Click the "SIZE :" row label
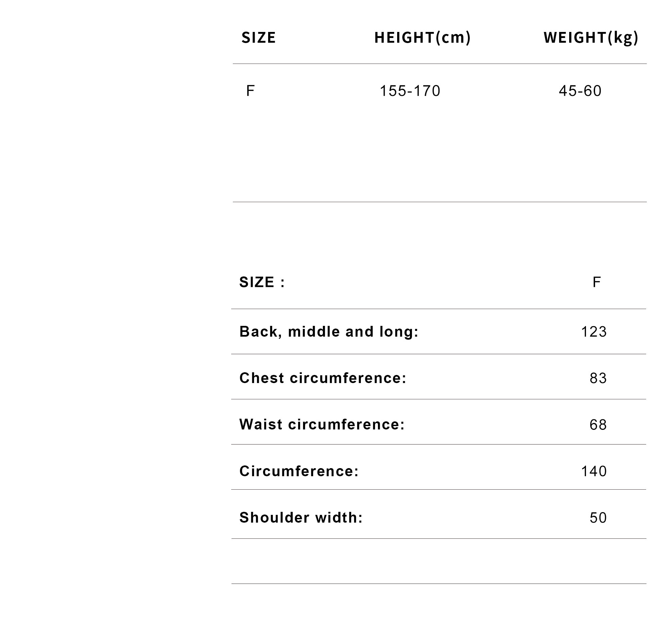Viewport: 672px width, 643px height. (262, 282)
